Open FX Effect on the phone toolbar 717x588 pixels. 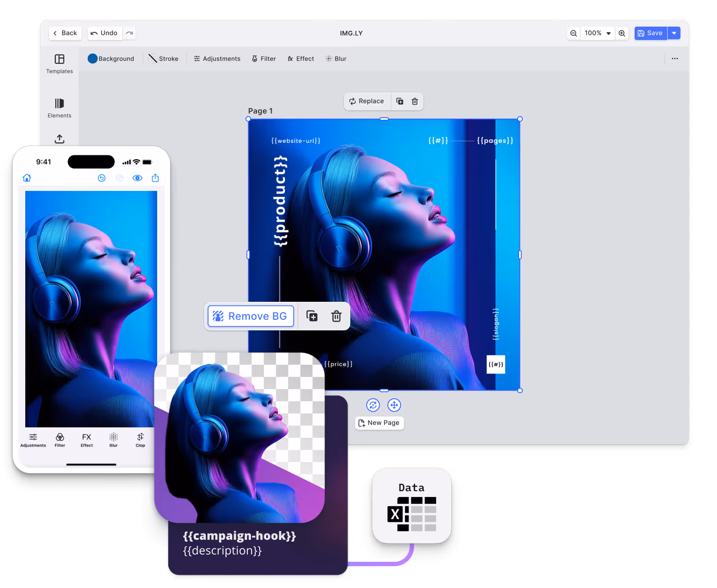86,440
